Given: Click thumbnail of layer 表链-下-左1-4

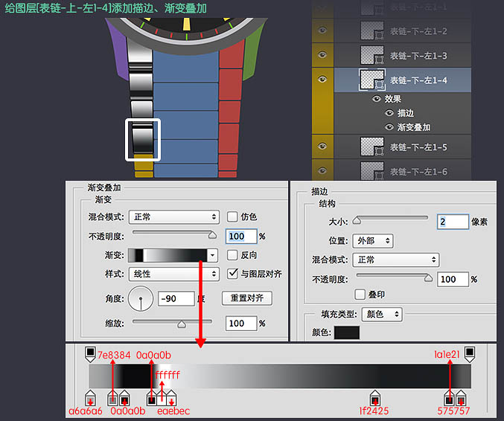Looking at the screenshot, I should click(371, 80).
